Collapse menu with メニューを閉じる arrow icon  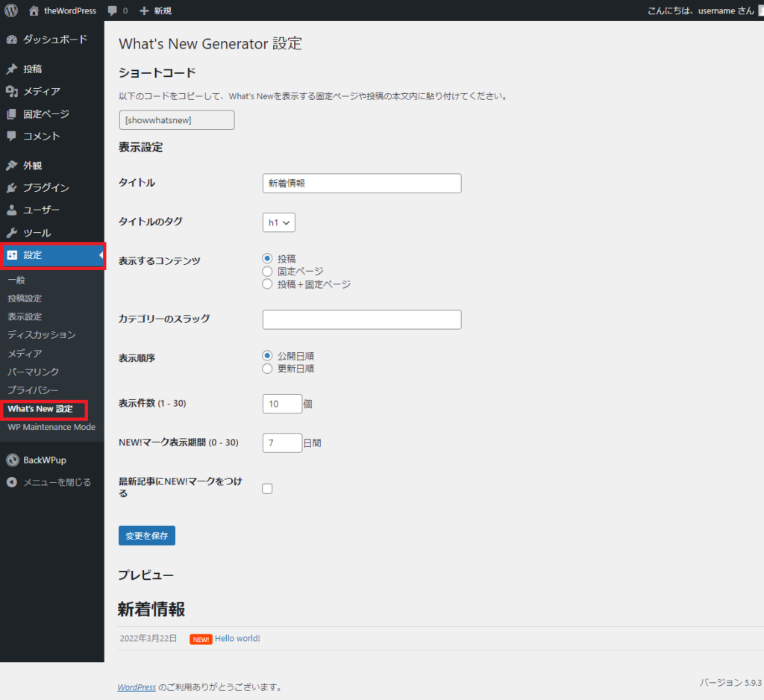point(12,482)
